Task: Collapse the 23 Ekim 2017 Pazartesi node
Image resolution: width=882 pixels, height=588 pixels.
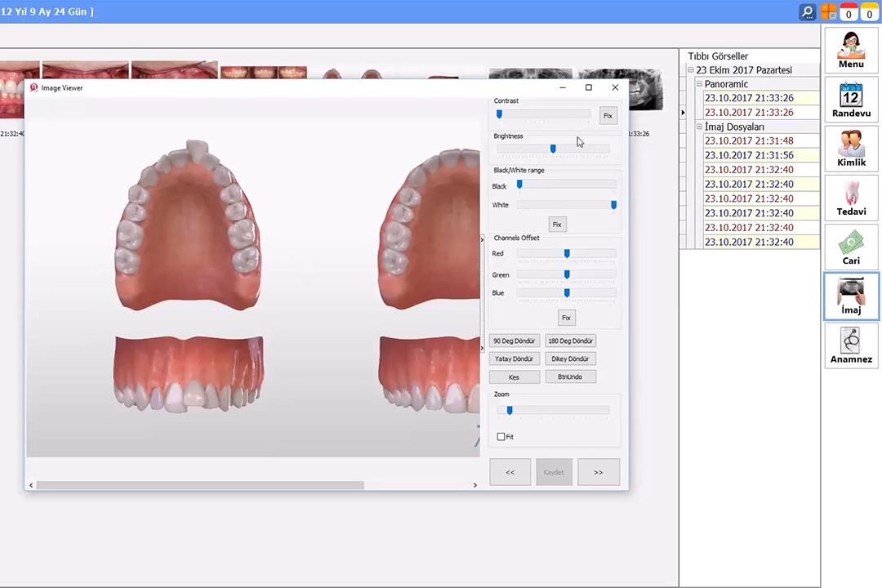Action: (691, 70)
